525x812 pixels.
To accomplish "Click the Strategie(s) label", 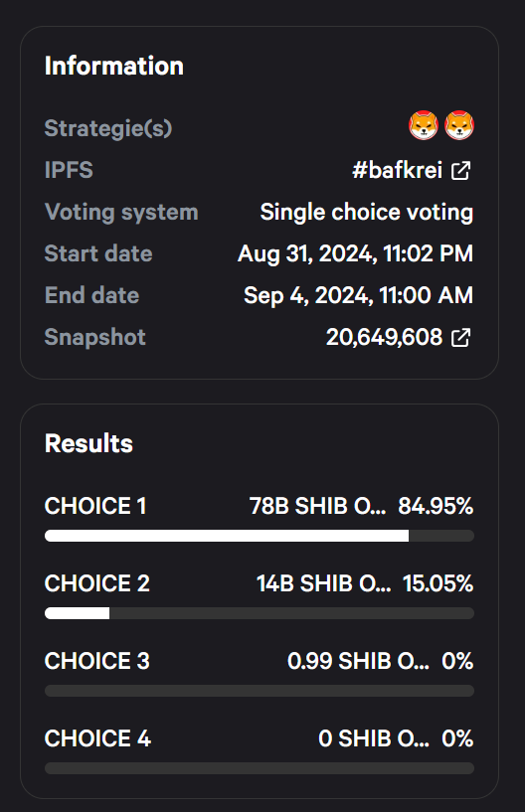I will pos(108,128).
